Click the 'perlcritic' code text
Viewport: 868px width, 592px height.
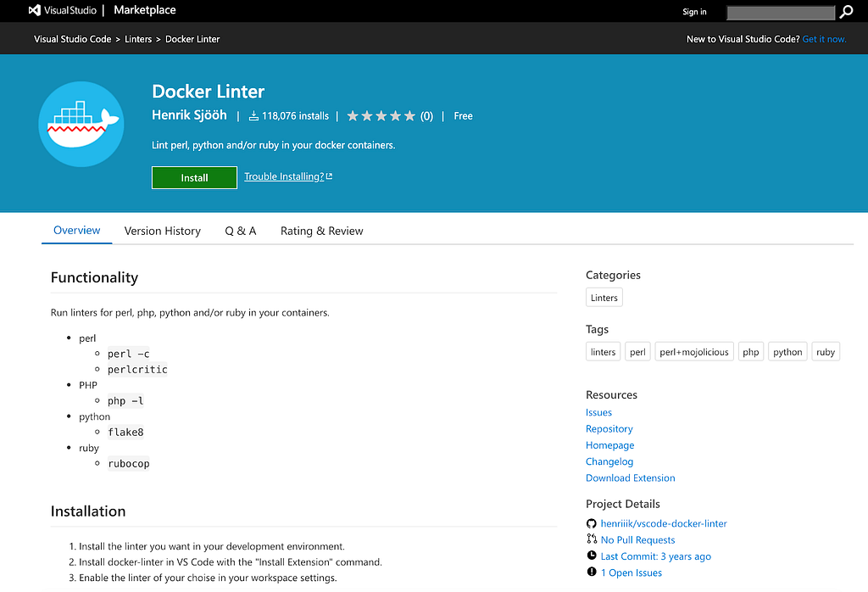137,370
